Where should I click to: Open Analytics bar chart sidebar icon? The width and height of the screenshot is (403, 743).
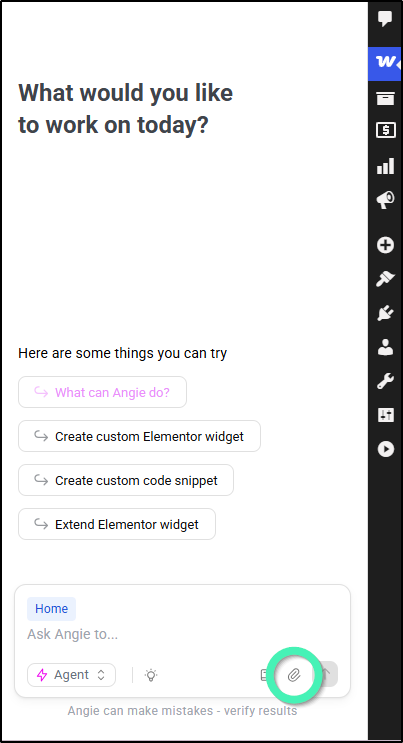point(385,166)
